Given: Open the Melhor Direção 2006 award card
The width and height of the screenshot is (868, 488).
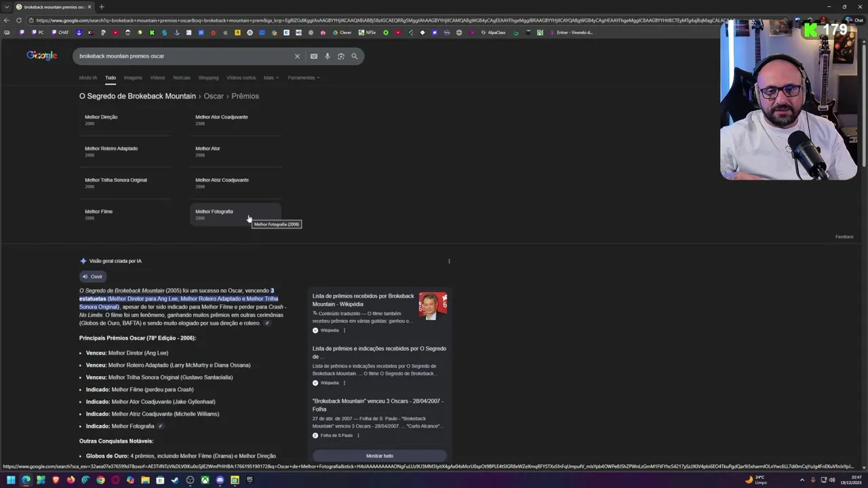Looking at the screenshot, I should coord(125,120).
